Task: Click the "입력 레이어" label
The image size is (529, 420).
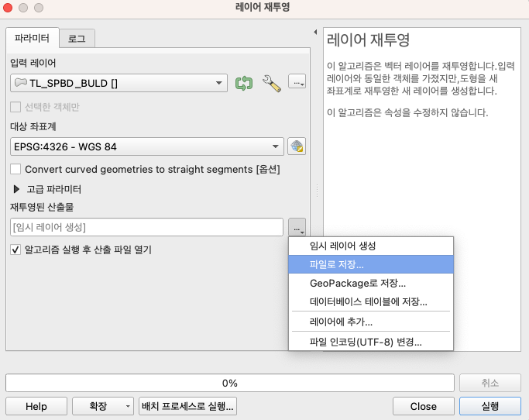Action: pyautogui.click(x=33, y=63)
